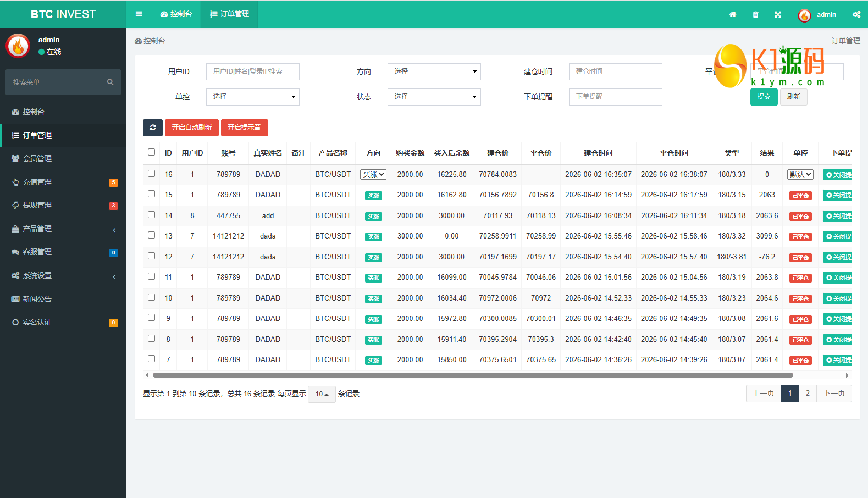Viewport: 868px width, 498px height.
Task: Click the 0 badge on 实名认证
Action: tap(113, 323)
